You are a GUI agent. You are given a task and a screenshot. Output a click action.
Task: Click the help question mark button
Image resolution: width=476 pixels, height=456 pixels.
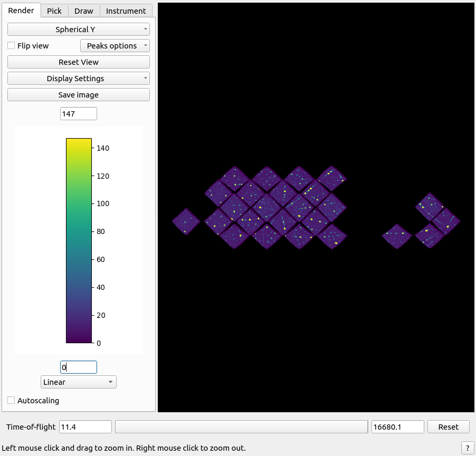pos(468,448)
